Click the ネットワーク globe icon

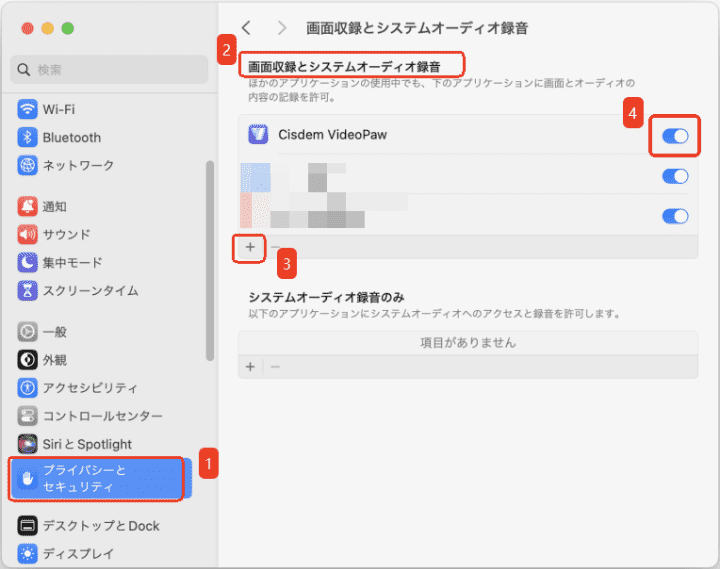point(27,165)
